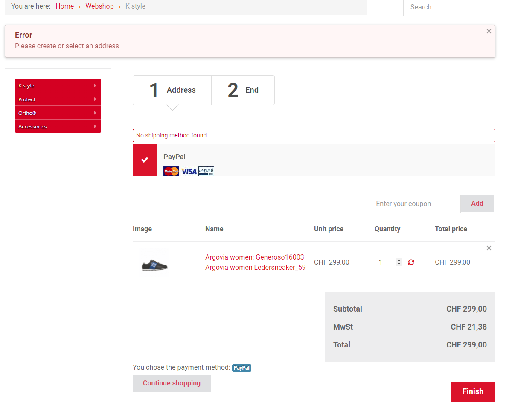Adjust quantity using the stepper arrows

399,262
